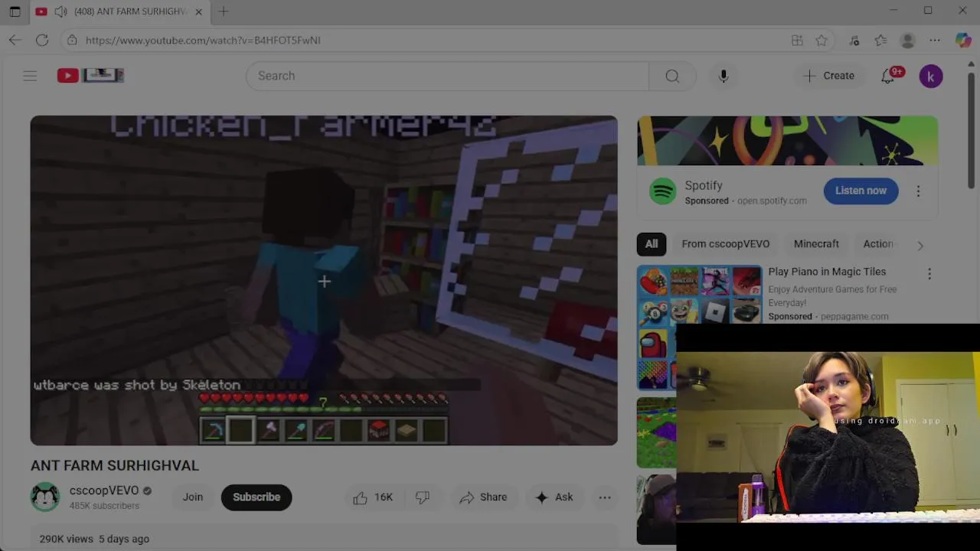The height and width of the screenshot is (551, 980).
Task: Open the browser extensions icon
Action: coord(854,40)
